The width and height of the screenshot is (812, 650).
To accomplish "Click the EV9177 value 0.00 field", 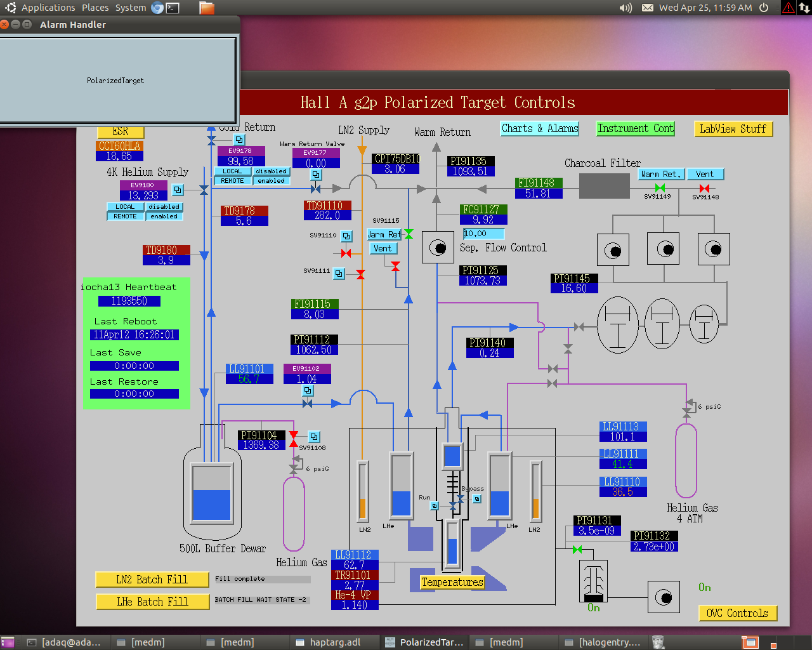I will tap(316, 163).
